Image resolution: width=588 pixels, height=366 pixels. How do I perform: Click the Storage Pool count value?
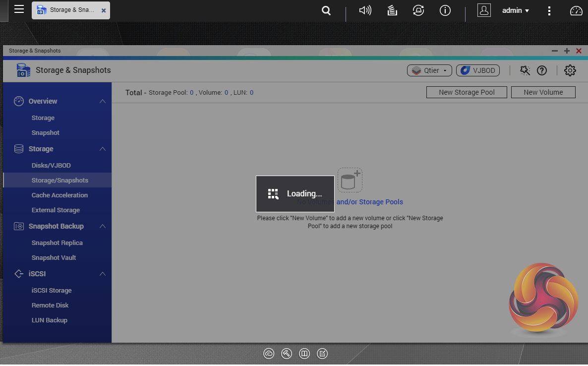pos(192,93)
